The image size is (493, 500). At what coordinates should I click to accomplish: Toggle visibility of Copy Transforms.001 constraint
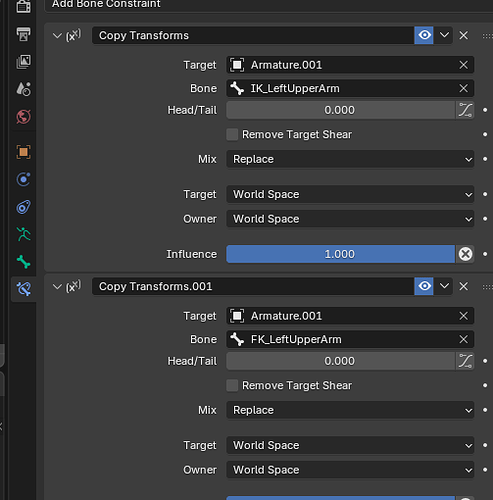pyautogui.click(x=424, y=286)
